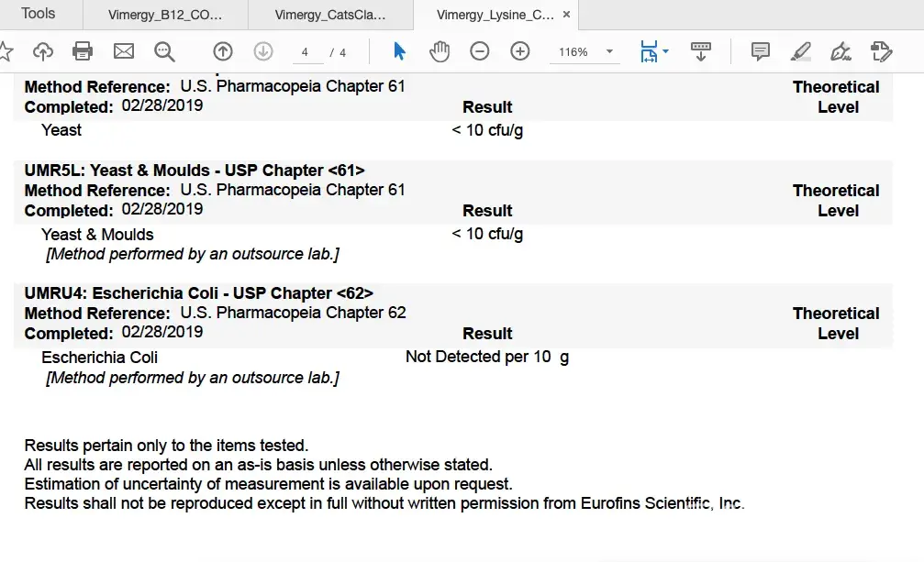This screenshot has height=562, width=924.
Task: Open the find text magnifier
Action: tap(165, 51)
